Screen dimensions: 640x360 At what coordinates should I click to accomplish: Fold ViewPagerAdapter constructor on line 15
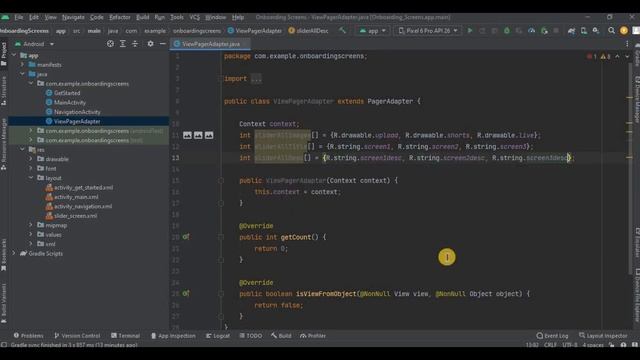coord(221,180)
